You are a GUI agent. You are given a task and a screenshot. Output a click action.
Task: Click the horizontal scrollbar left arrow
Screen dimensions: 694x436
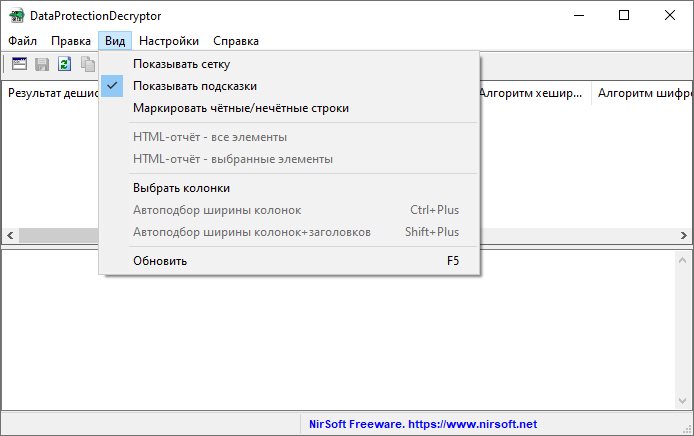point(8,235)
